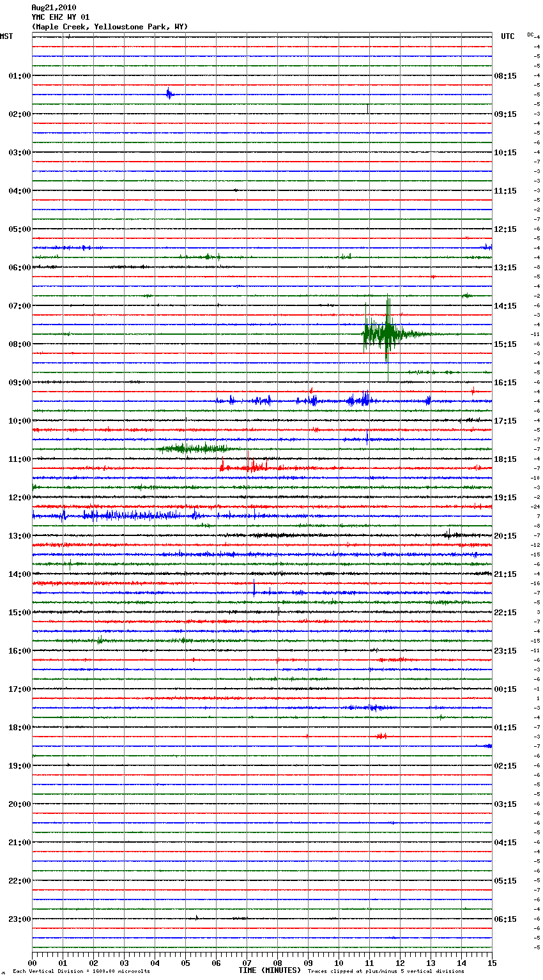The image size is (543, 980).
Task: Click the '12:15' UTC time label
Action: (x=505, y=229)
